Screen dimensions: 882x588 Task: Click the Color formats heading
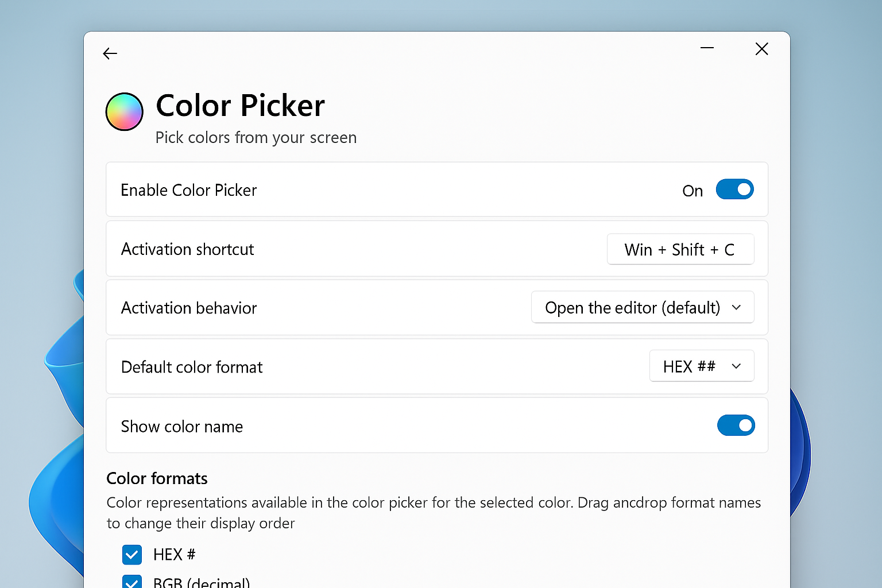[157, 478]
